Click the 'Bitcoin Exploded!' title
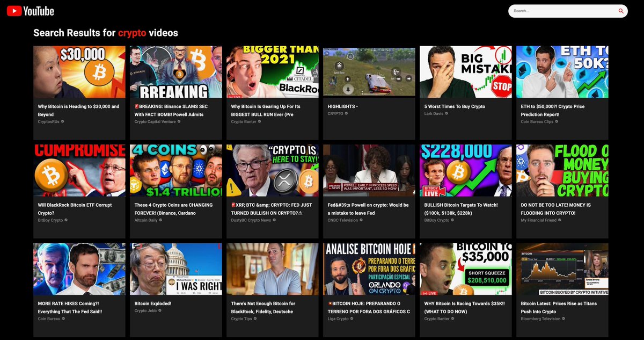The width and height of the screenshot is (644, 340). click(x=153, y=303)
